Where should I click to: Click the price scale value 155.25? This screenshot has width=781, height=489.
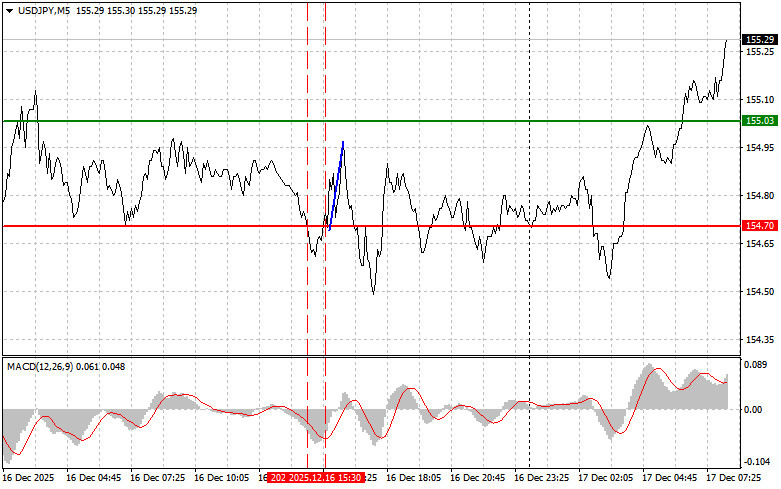(760, 52)
